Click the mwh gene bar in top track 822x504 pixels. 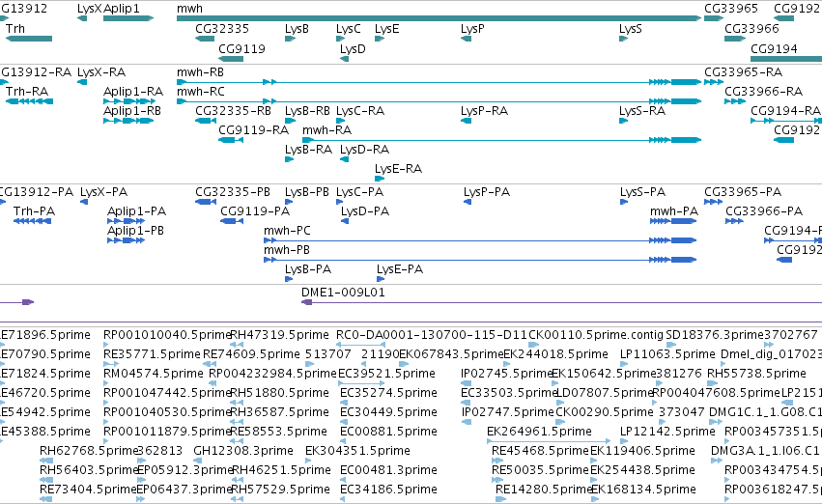pos(439,18)
